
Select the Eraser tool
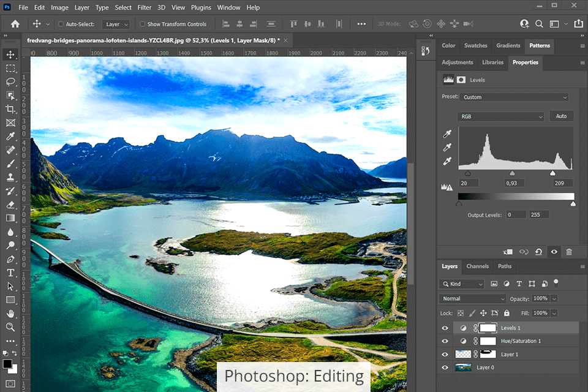10,205
